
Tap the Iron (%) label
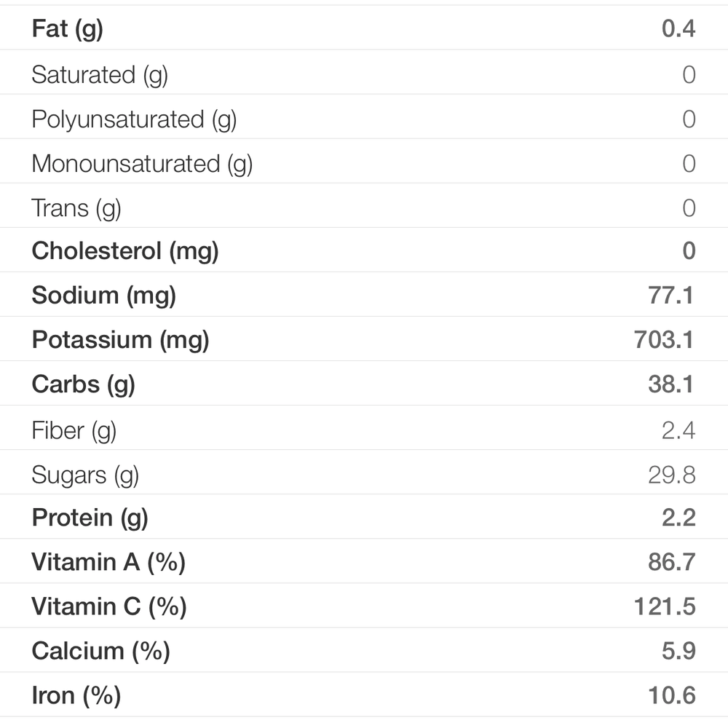(x=76, y=696)
